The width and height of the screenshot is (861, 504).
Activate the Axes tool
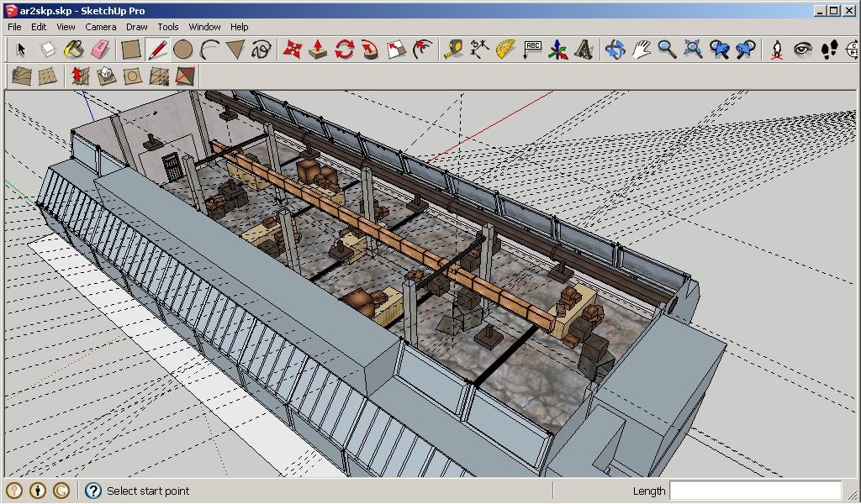click(558, 50)
